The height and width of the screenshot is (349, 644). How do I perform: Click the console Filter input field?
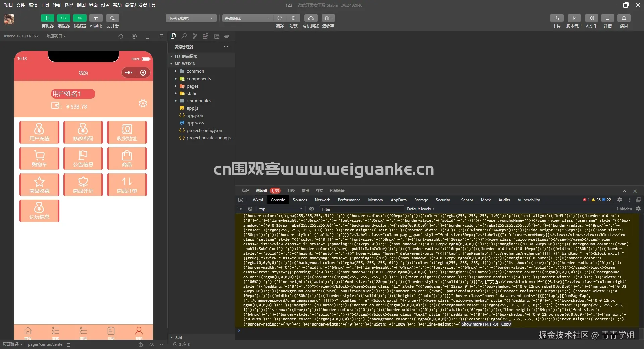pyautogui.click(x=362, y=209)
